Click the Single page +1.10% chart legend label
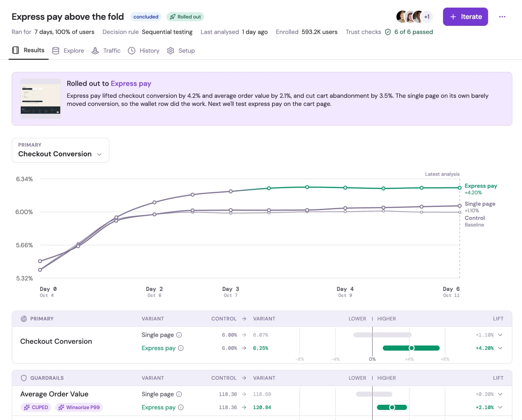 [x=480, y=207]
